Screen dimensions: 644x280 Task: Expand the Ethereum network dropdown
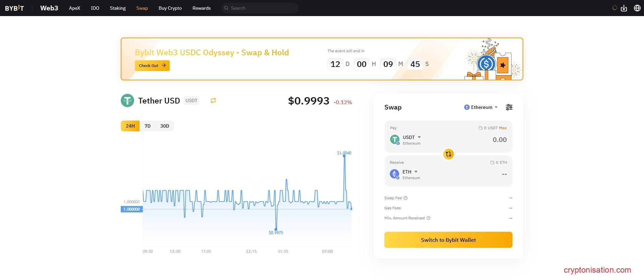pos(481,107)
